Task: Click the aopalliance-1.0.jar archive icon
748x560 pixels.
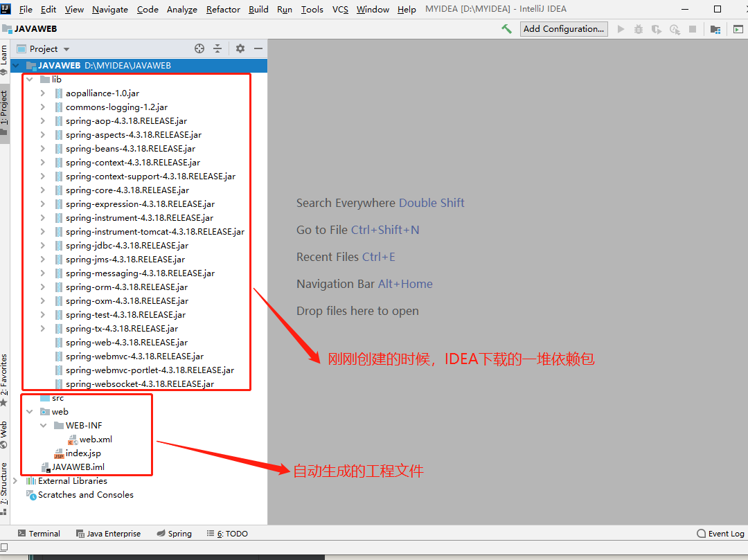Action: coord(59,93)
